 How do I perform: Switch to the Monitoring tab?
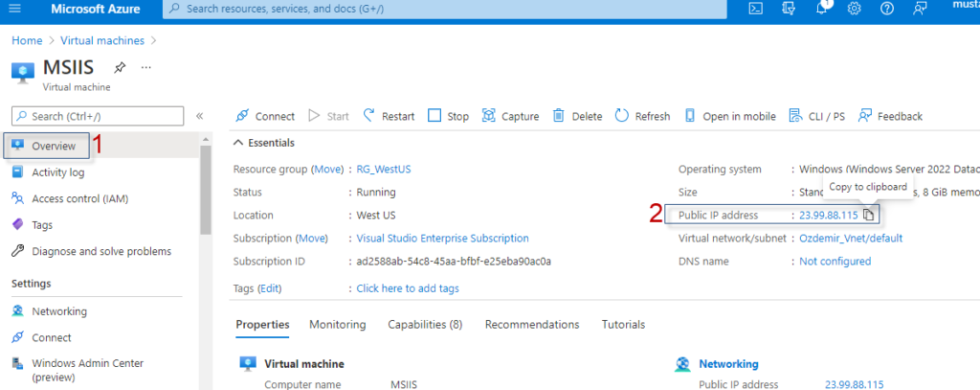coord(338,324)
